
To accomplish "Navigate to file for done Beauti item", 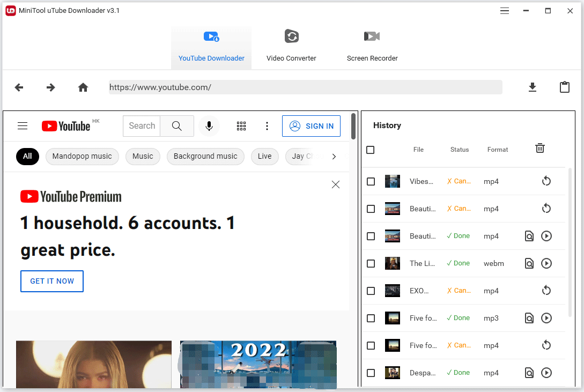I will pos(529,236).
